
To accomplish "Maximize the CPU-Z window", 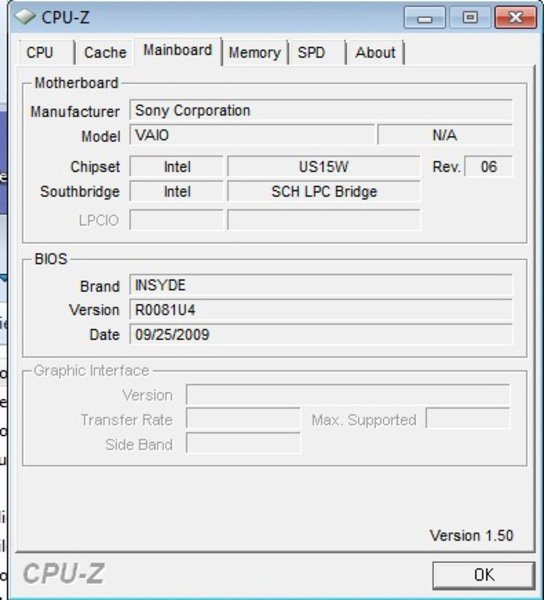I will click(x=470, y=18).
